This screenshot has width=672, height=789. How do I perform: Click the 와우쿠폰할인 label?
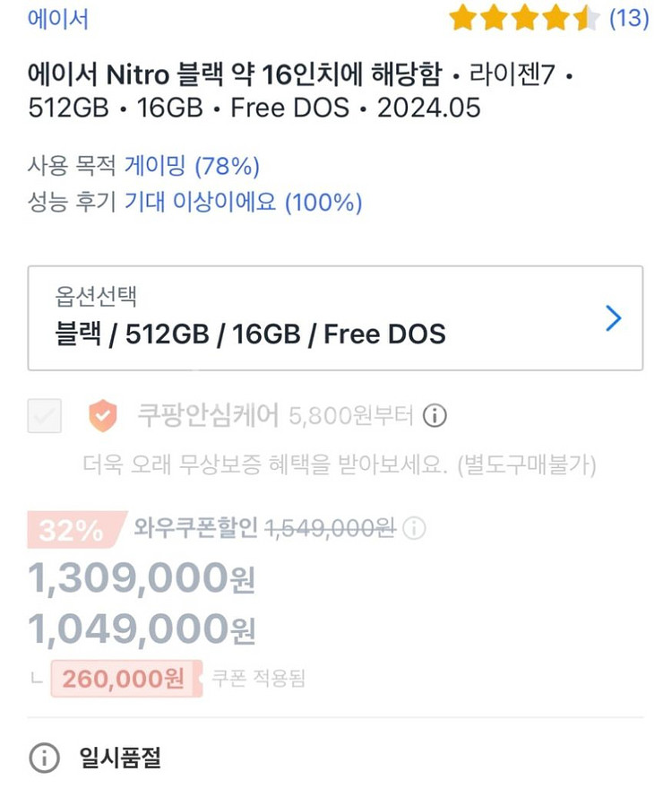[x=196, y=530]
